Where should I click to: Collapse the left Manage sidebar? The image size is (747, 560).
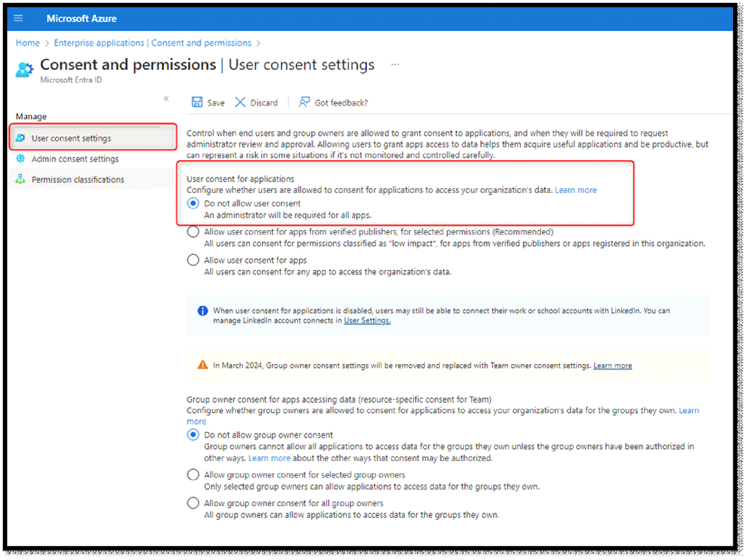(x=166, y=99)
